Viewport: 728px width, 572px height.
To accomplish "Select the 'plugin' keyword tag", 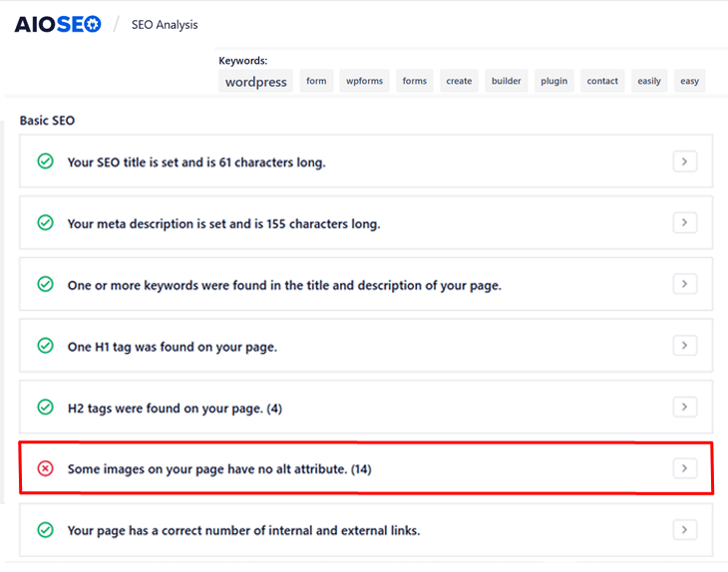I will coord(553,81).
